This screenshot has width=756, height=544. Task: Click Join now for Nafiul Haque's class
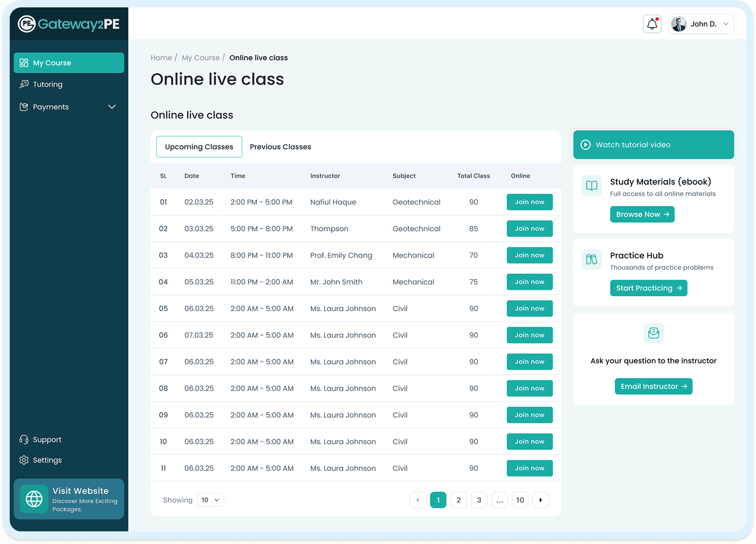pyautogui.click(x=530, y=202)
